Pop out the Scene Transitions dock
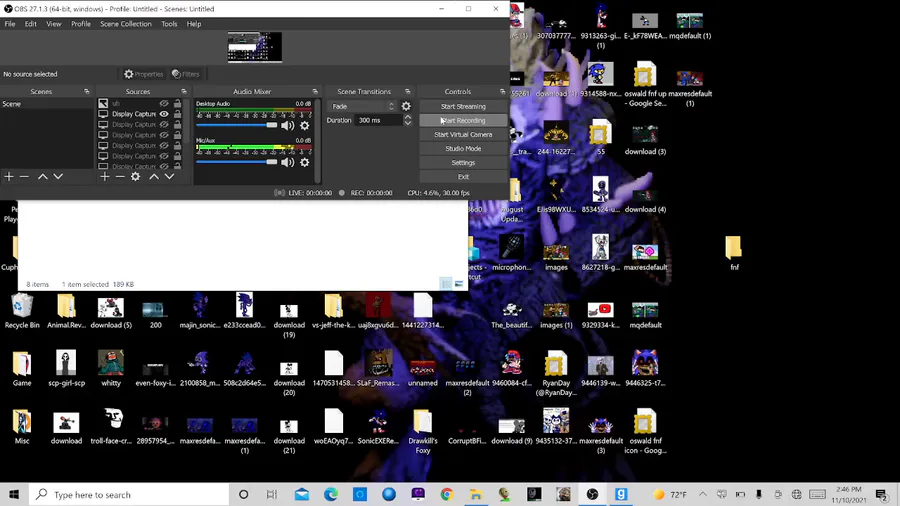This screenshot has width=900, height=506. point(408,92)
